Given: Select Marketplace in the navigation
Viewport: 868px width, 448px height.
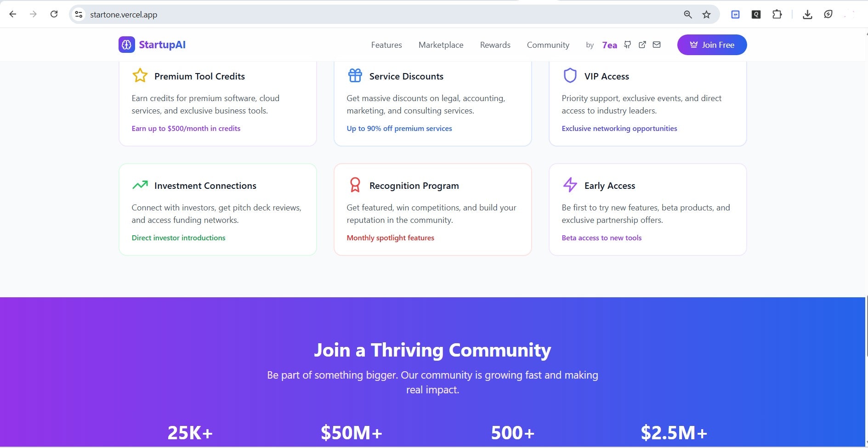Looking at the screenshot, I should point(441,45).
